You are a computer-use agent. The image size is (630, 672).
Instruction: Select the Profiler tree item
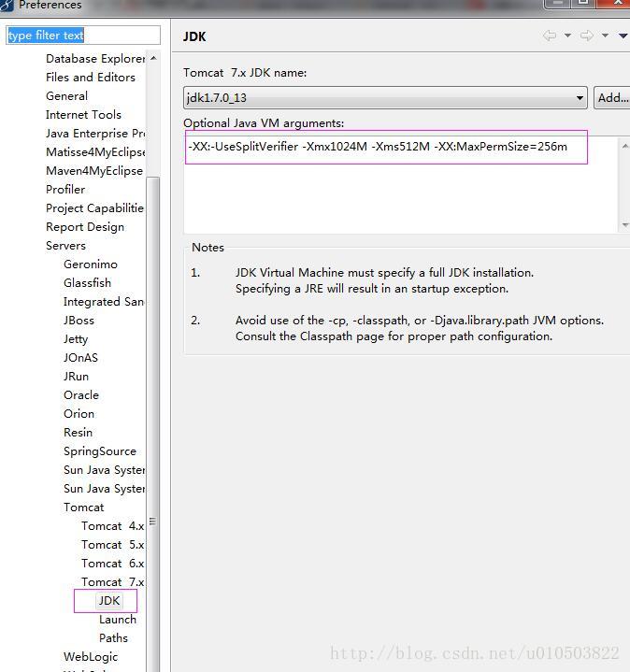(x=65, y=190)
